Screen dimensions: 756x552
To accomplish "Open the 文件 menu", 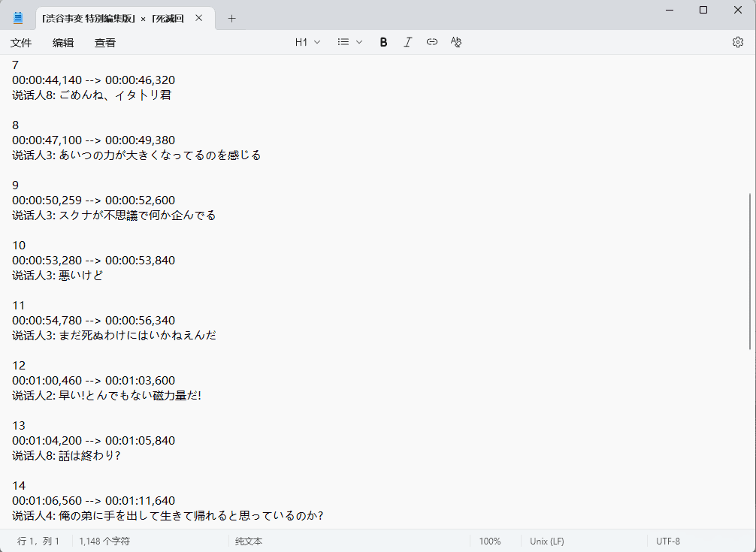I will [21, 43].
